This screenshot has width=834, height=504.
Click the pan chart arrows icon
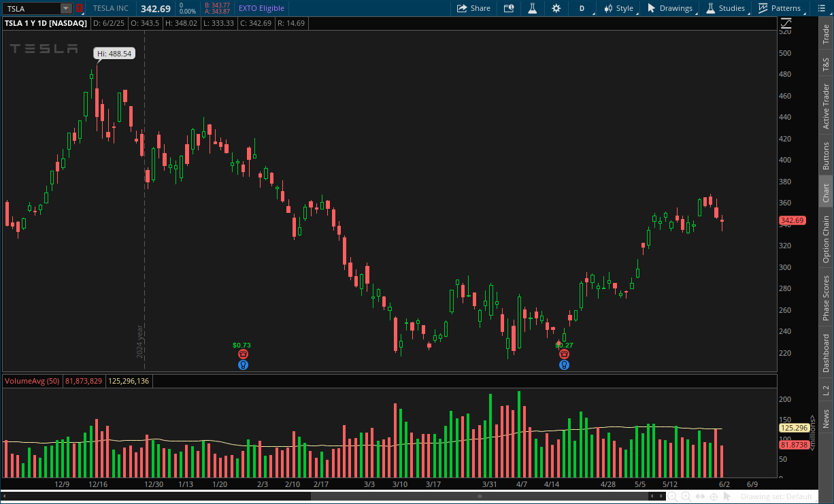click(x=699, y=497)
